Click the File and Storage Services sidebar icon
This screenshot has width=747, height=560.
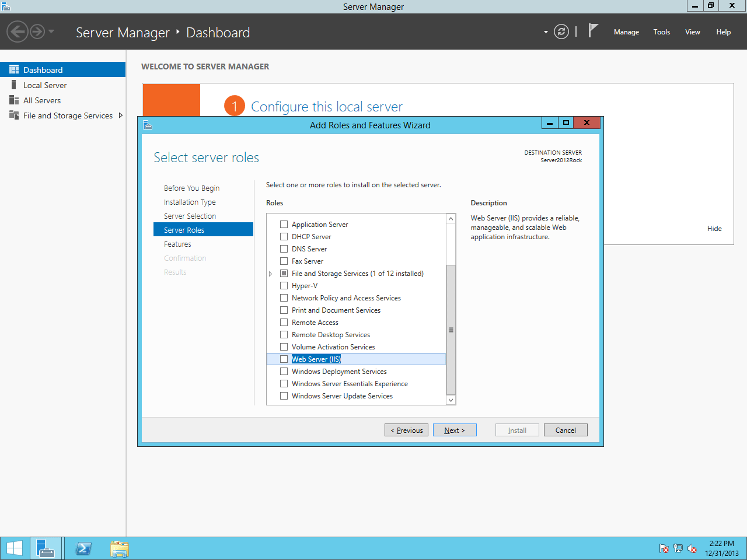click(14, 115)
